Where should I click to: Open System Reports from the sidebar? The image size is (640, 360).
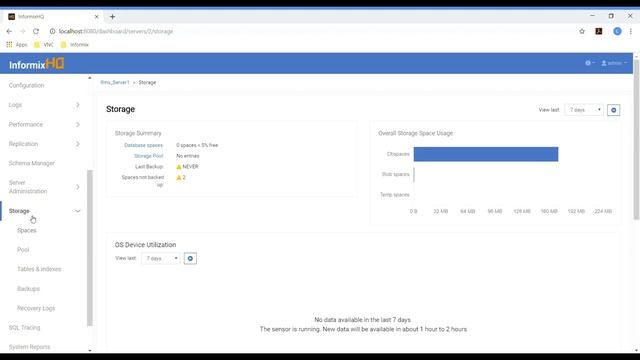pos(29,347)
